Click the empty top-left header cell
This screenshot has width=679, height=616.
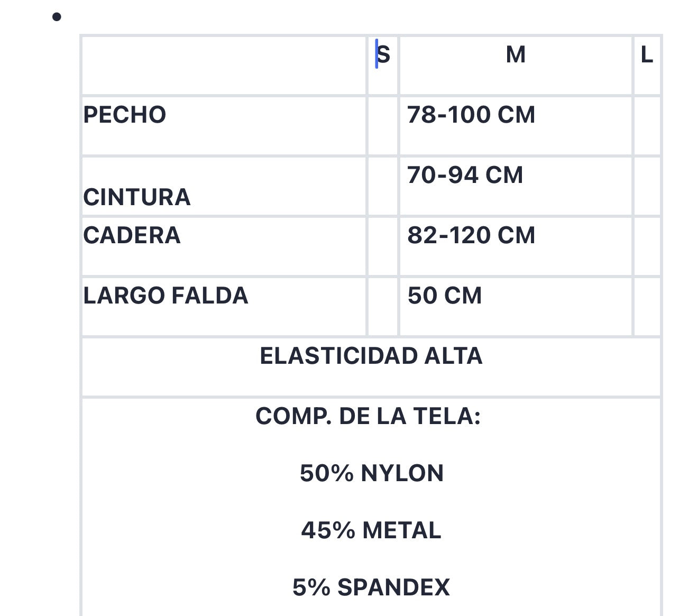coord(224,66)
